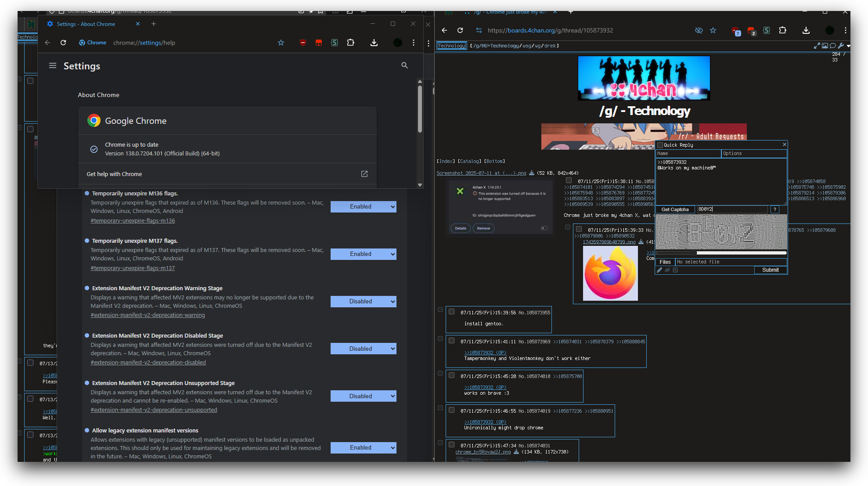Image resolution: width=868 pixels, height=486 pixels.
Task: Check the post 105873969 checkbox
Action: pos(451,341)
